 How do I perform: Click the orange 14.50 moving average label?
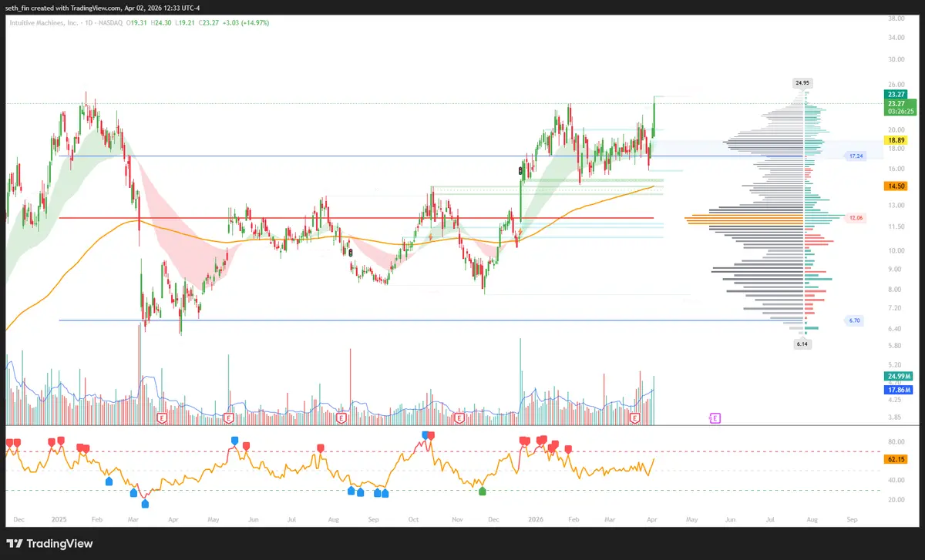point(895,186)
